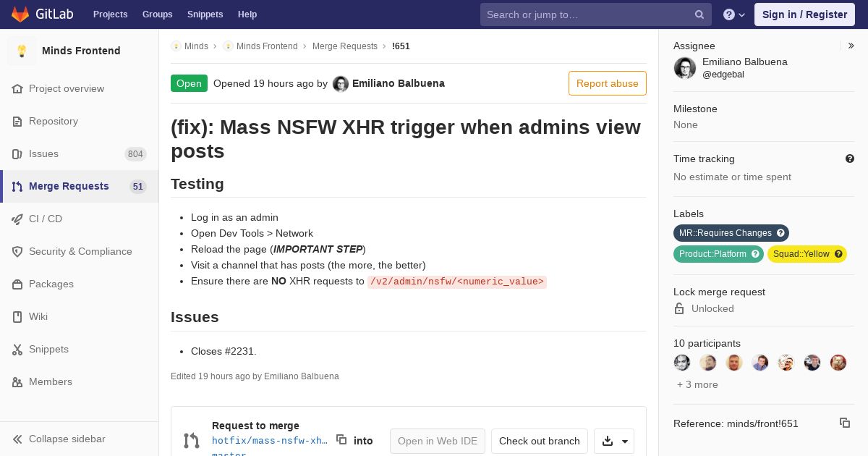The image size is (868, 456).
Task: Click the Repository file icon
Action: tap(17, 121)
